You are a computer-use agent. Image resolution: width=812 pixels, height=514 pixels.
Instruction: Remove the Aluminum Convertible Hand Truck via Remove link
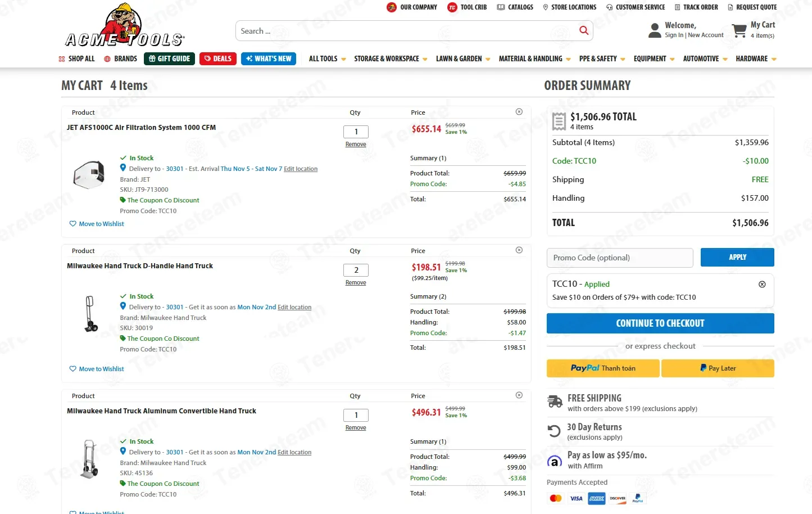point(356,428)
